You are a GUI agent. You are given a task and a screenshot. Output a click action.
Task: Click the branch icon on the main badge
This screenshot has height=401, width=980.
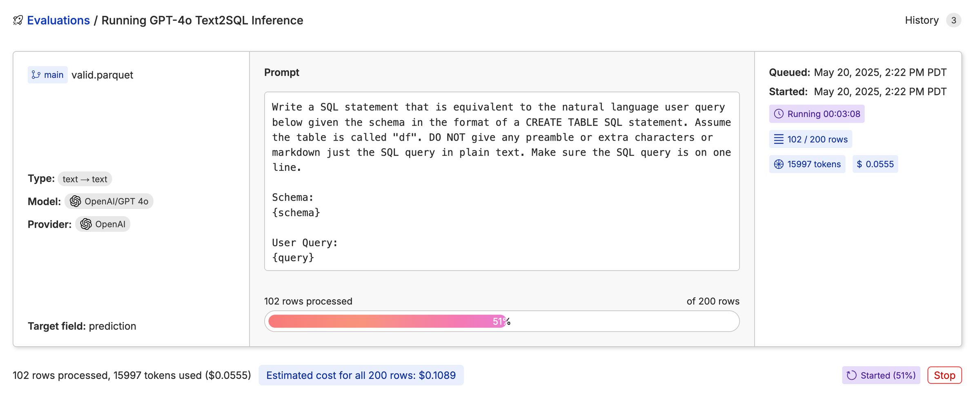(36, 74)
